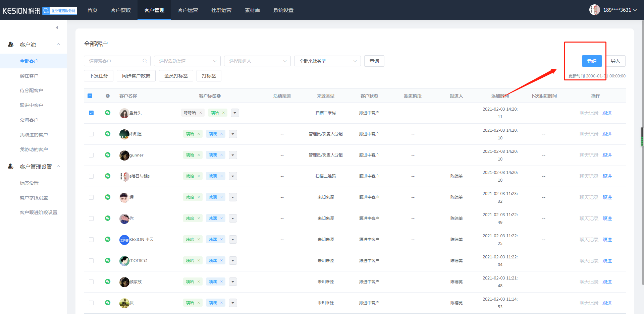Toggle the select-all checkbox in table header
644x314 pixels.
click(90, 96)
